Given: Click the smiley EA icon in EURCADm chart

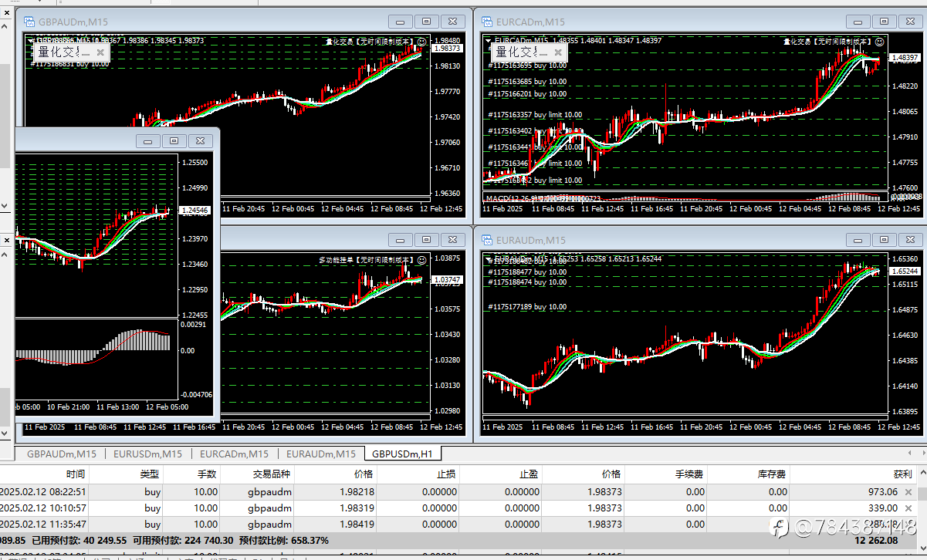Looking at the screenshot, I should click(x=881, y=42).
